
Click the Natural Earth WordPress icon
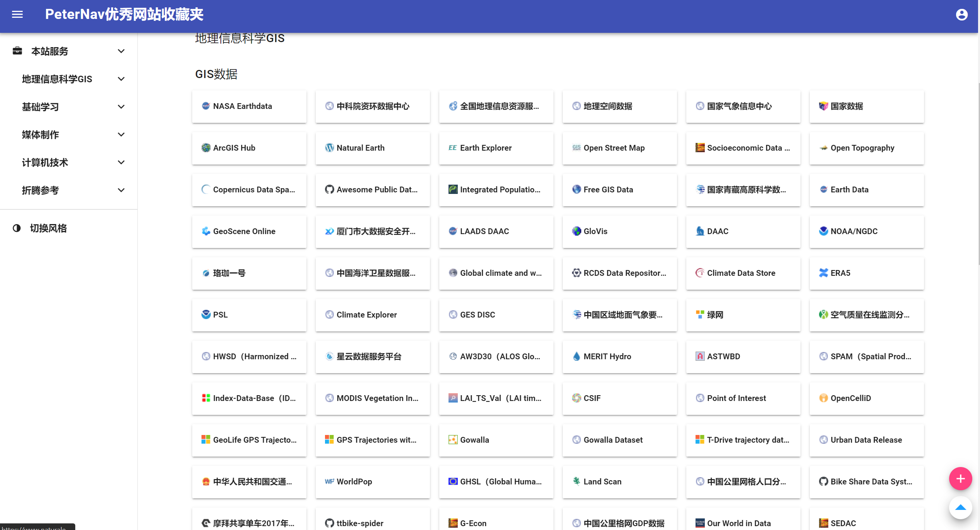tap(329, 148)
